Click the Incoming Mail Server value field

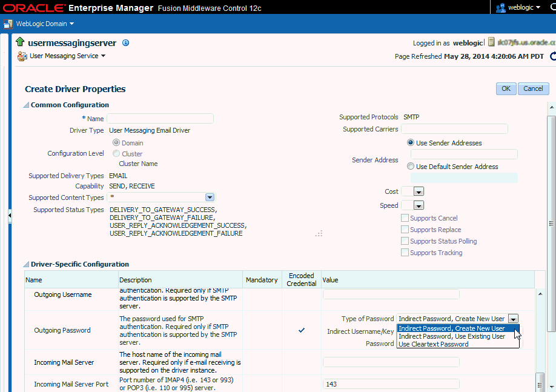391,362
